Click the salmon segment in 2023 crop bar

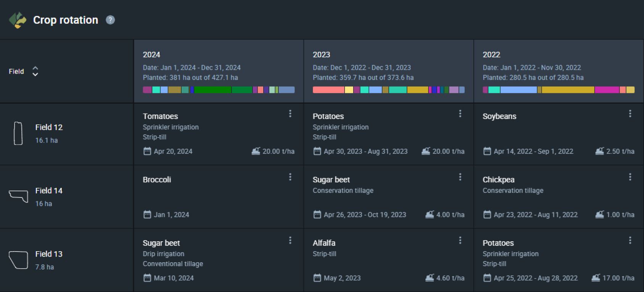tap(328, 90)
